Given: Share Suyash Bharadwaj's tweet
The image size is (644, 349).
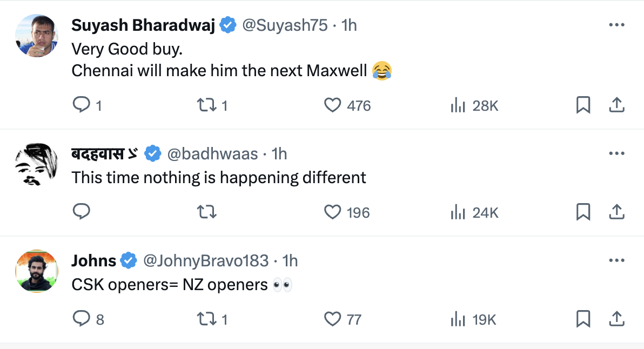Looking at the screenshot, I should coord(616,105).
